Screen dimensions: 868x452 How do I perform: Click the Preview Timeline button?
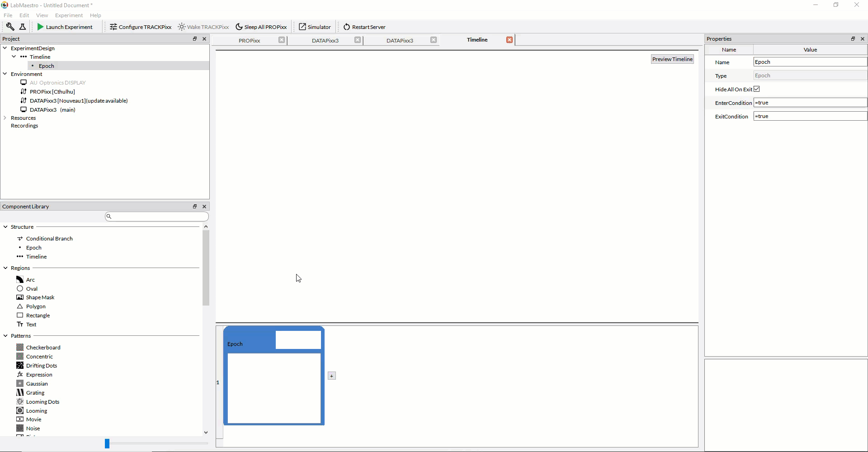(672, 59)
